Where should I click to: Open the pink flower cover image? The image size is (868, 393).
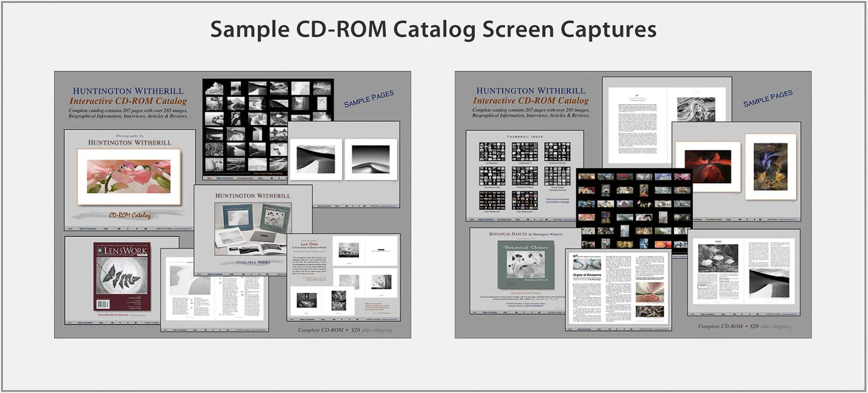(x=129, y=176)
